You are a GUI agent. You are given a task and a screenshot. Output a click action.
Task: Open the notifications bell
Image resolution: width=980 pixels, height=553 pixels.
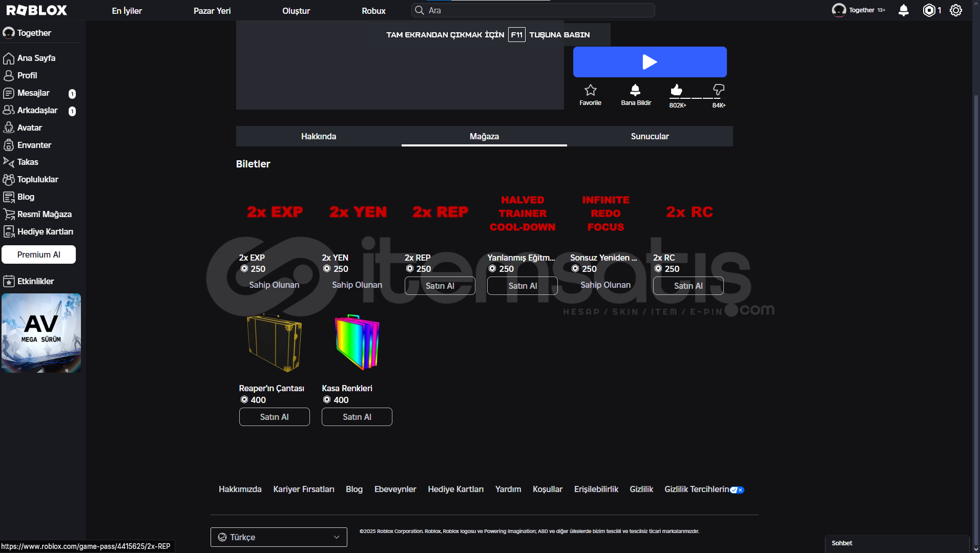point(904,10)
